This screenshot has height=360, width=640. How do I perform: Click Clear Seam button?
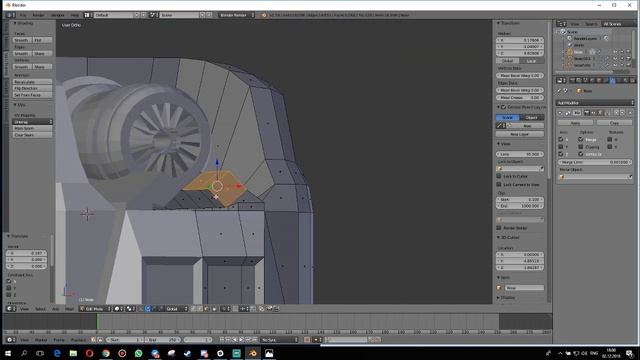point(33,135)
